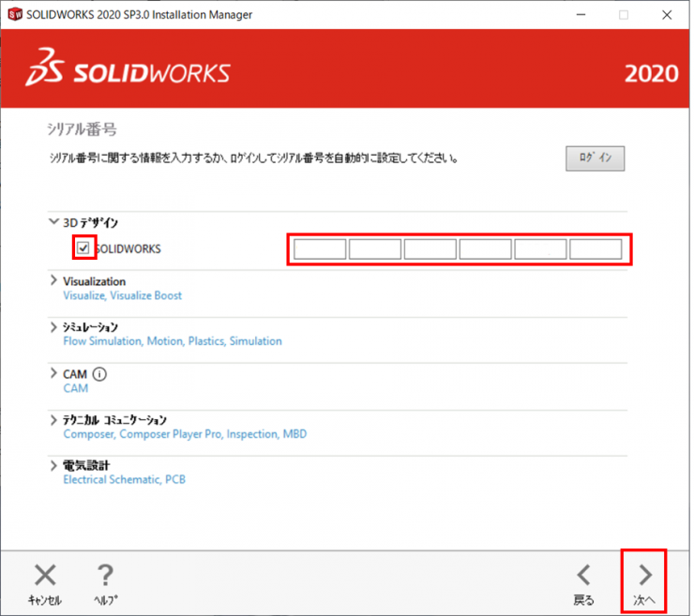Click 'Composer, Composer Player Pro, Inspection, MBD'

185,434
